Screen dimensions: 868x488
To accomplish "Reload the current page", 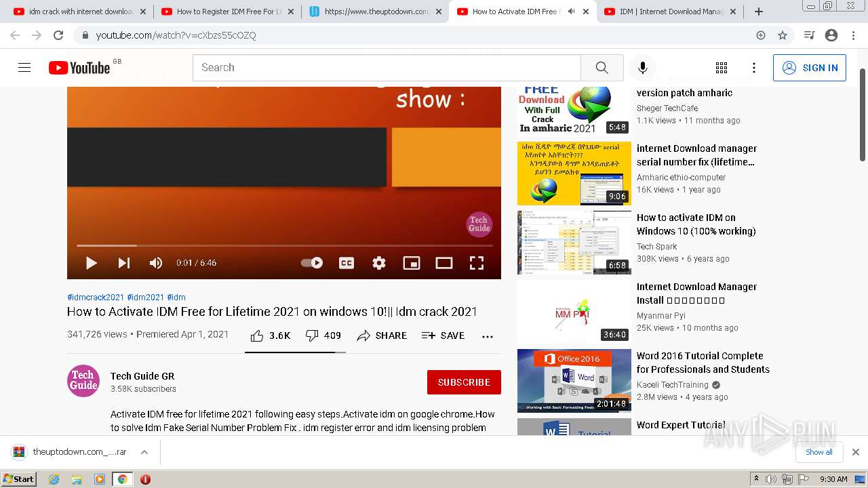I will point(58,35).
